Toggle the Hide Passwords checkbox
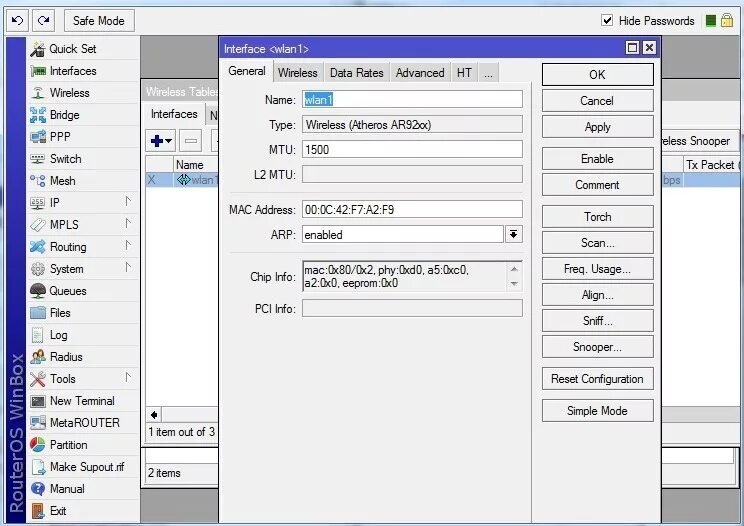The width and height of the screenshot is (744, 526). 607,20
